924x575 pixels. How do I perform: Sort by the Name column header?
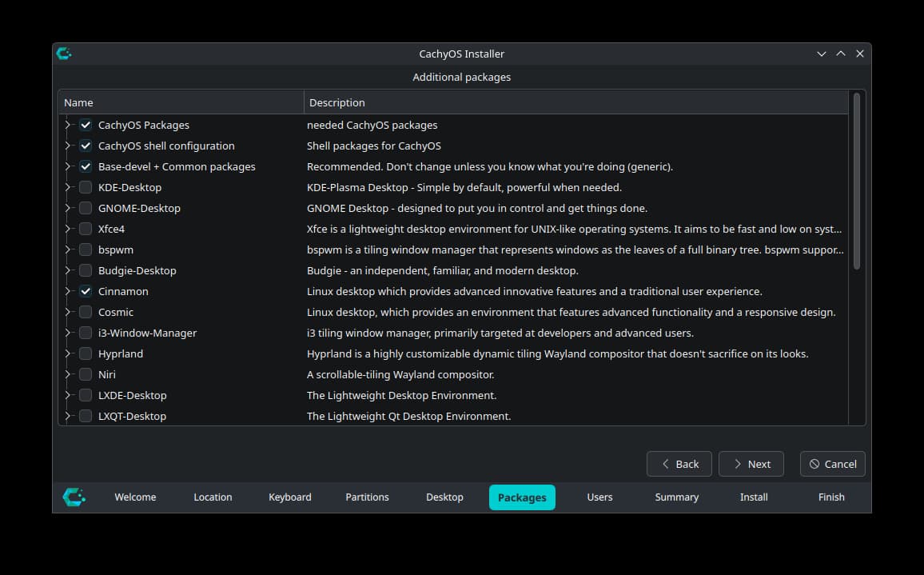click(x=181, y=102)
